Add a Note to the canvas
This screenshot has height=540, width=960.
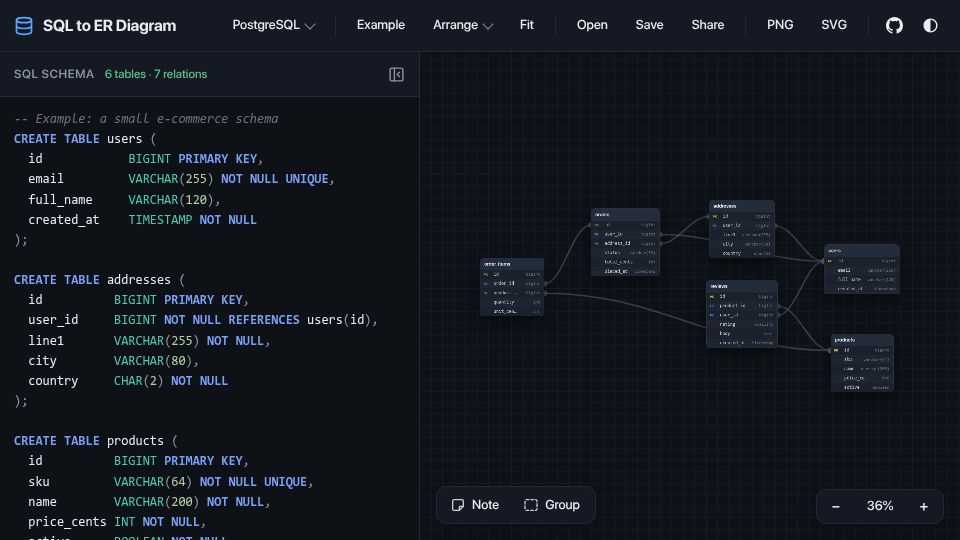tap(475, 505)
